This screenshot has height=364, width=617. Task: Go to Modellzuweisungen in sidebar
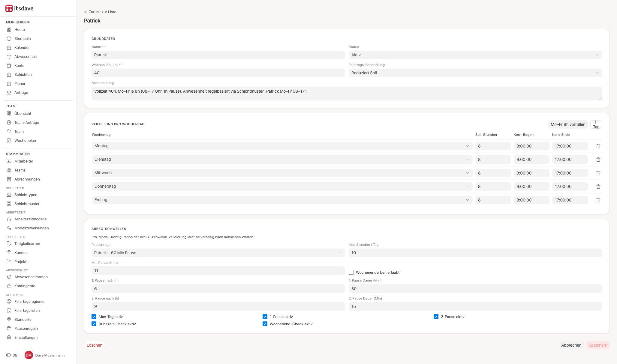(32, 228)
